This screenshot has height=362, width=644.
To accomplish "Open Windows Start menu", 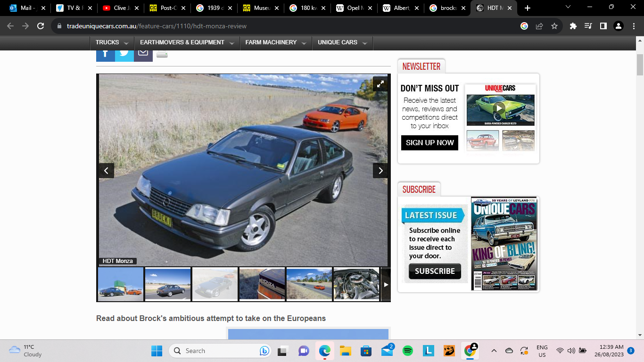I will point(157,351).
